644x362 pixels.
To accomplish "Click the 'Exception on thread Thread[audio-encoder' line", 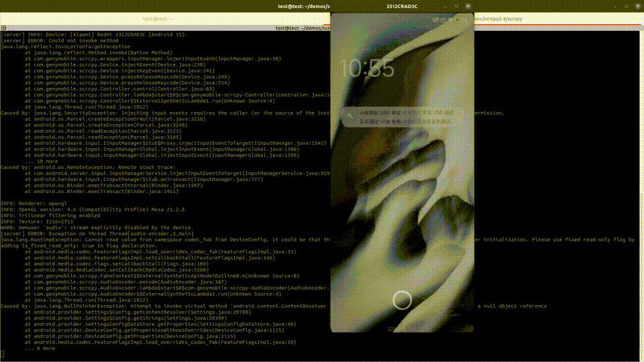I will click(97, 233).
